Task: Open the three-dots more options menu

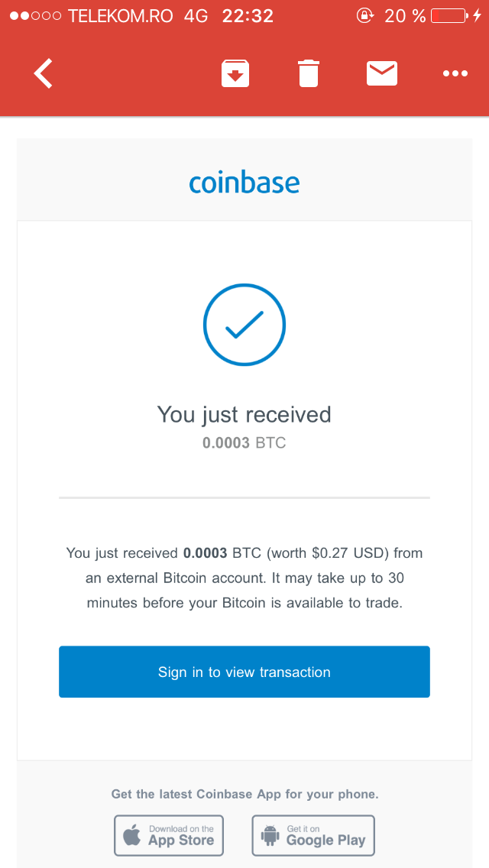Action: (x=455, y=73)
